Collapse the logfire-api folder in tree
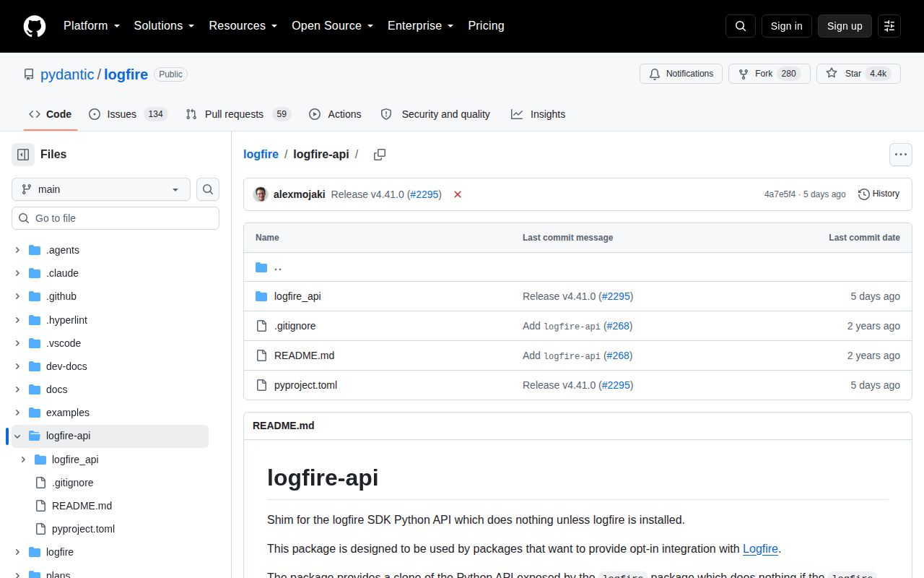 [x=17, y=436]
